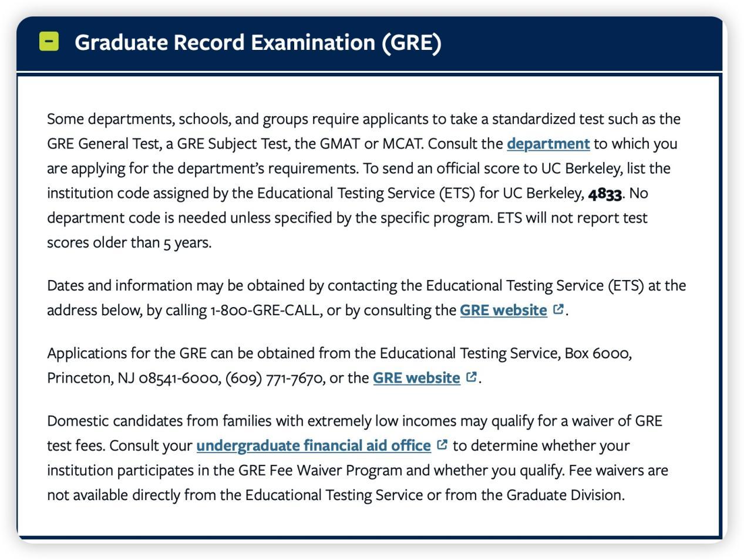Click the 1-800-GRE-CALL phone number

(266, 310)
